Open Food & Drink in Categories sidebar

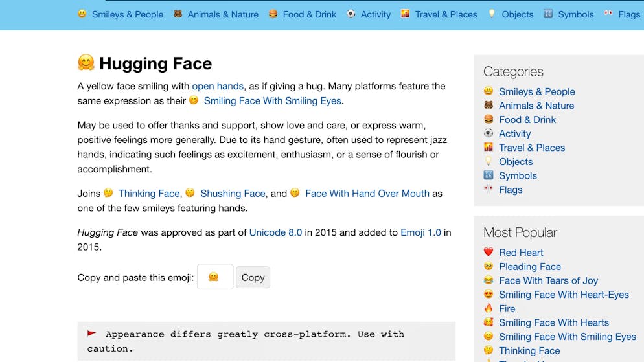[x=527, y=119]
